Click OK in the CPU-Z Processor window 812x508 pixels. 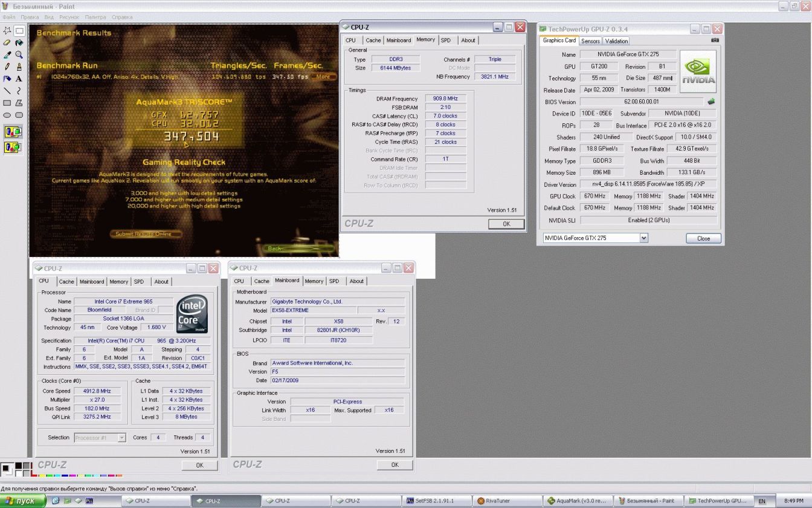[x=200, y=465]
